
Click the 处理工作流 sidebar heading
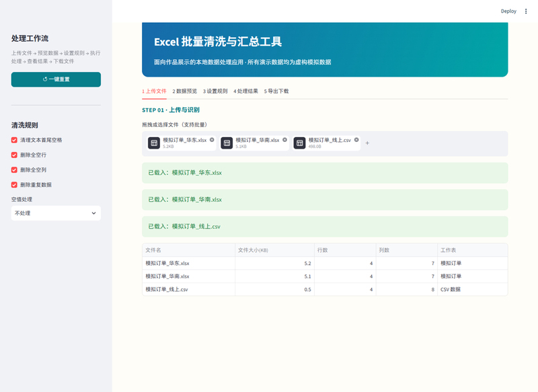click(30, 38)
